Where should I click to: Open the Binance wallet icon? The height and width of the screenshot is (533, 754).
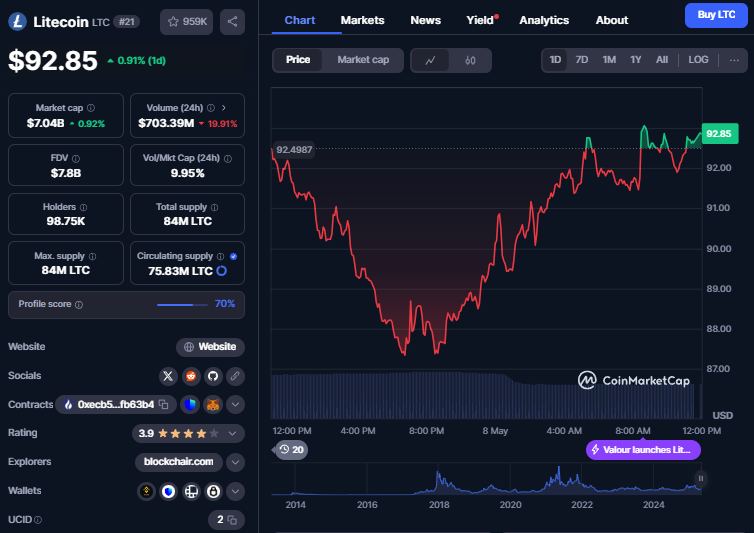coord(146,491)
